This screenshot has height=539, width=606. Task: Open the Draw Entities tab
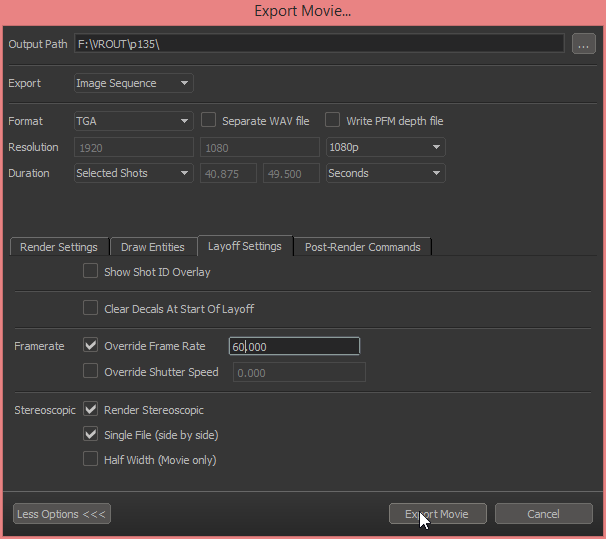coord(152,247)
